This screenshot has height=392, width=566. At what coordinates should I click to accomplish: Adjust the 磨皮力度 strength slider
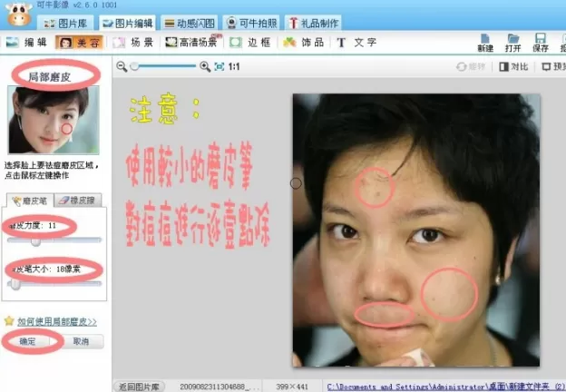coord(35,241)
